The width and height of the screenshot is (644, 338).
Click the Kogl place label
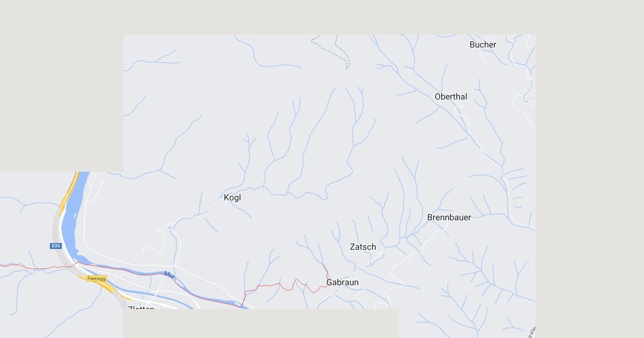click(x=232, y=197)
